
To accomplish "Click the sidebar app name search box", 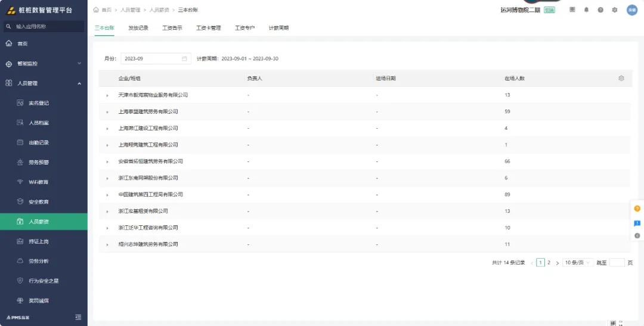I will (44, 26).
